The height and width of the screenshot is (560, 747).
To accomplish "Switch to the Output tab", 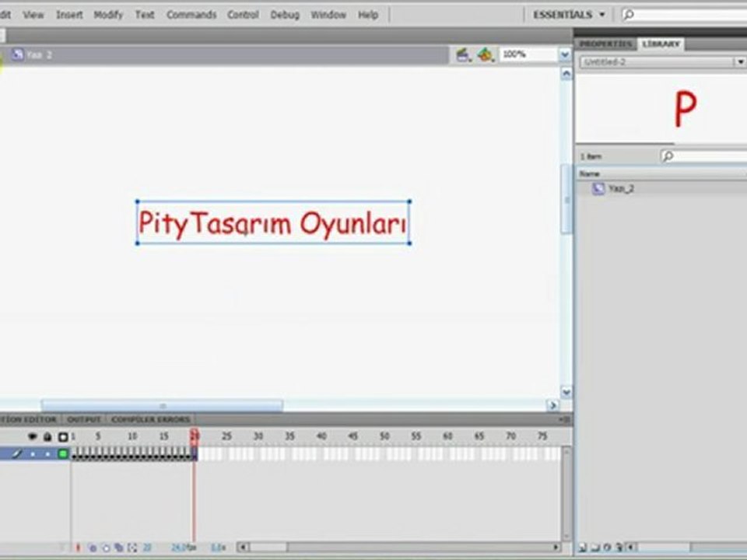I will point(84,419).
